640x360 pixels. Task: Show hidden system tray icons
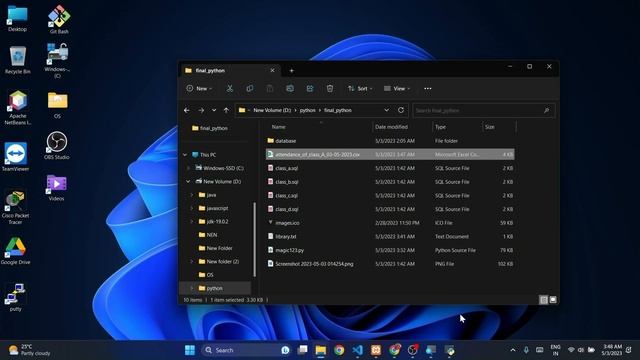click(x=513, y=350)
